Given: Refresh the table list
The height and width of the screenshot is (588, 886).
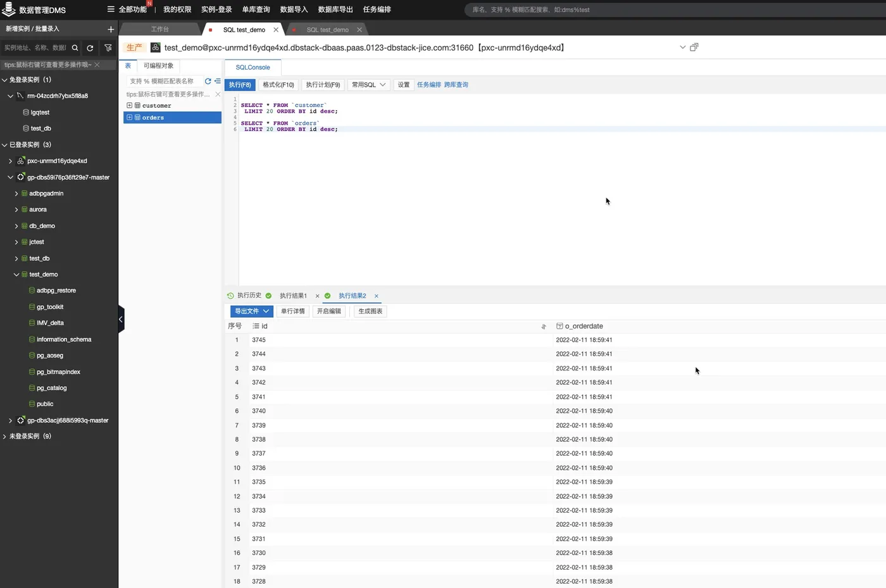Looking at the screenshot, I should [208, 81].
